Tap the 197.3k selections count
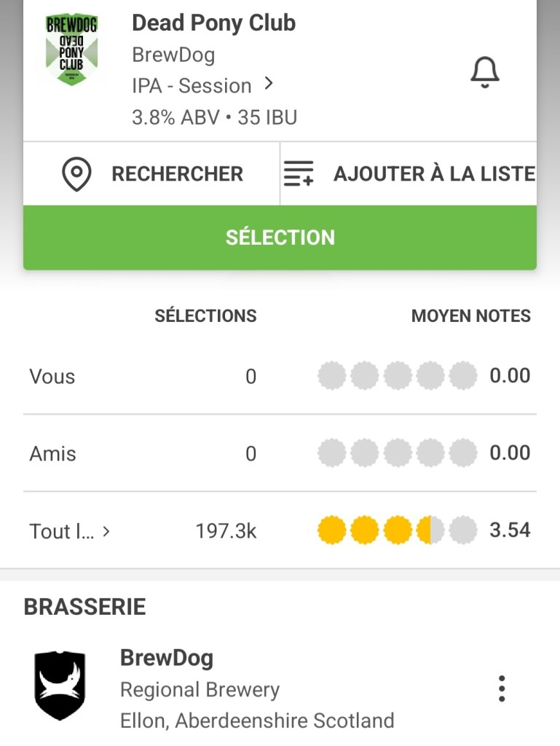This screenshot has width=560, height=746. coord(226,531)
